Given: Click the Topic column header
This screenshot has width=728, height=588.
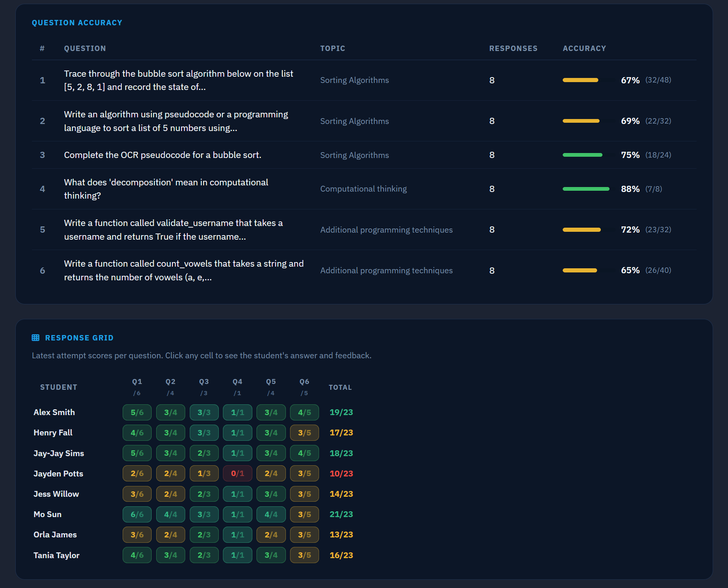Looking at the screenshot, I should coord(332,49).
